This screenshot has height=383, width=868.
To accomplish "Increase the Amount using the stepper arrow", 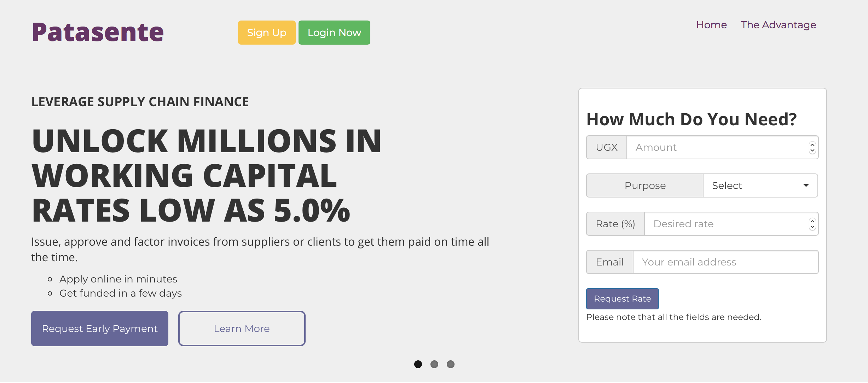I will (812, 145).
